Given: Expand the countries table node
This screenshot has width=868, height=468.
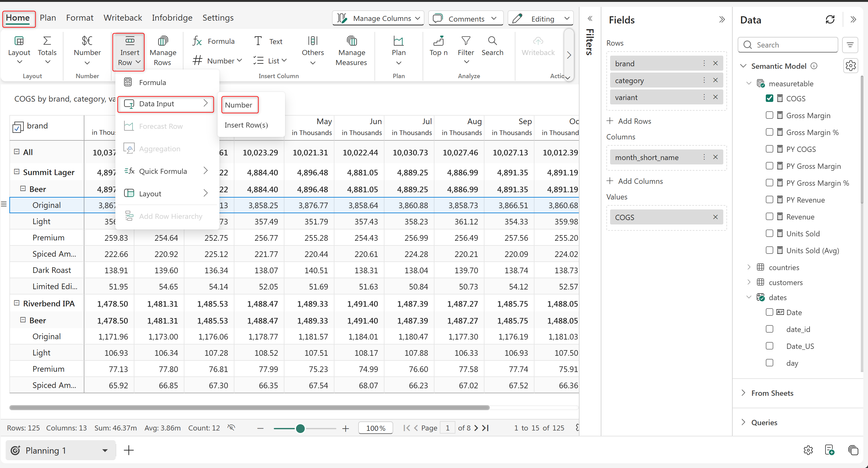Looking at the screenshot, I should click(749, 267).
